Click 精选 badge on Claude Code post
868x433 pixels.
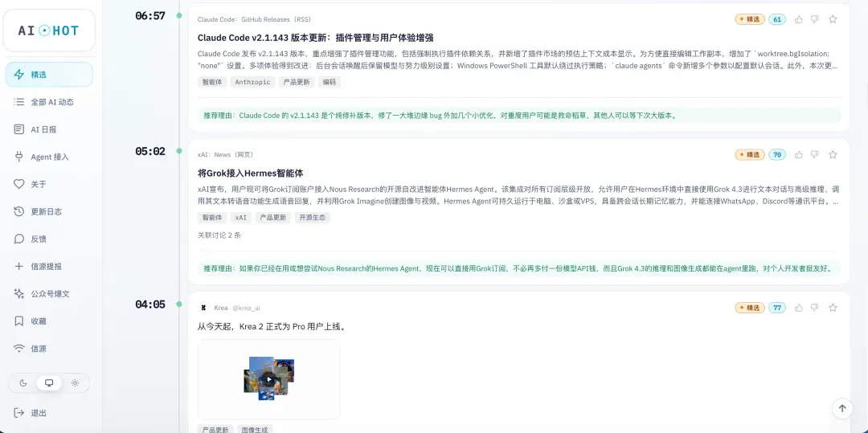750,19
